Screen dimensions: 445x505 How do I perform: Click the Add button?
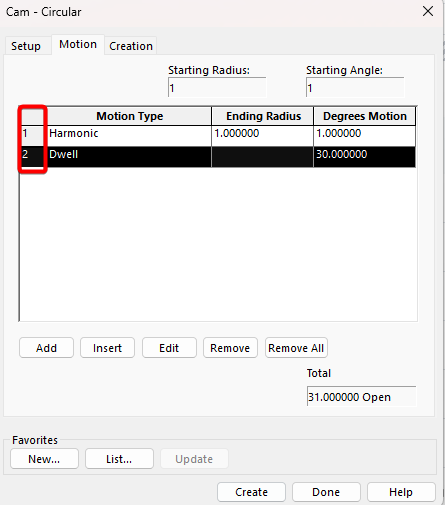tap(46, 348)
